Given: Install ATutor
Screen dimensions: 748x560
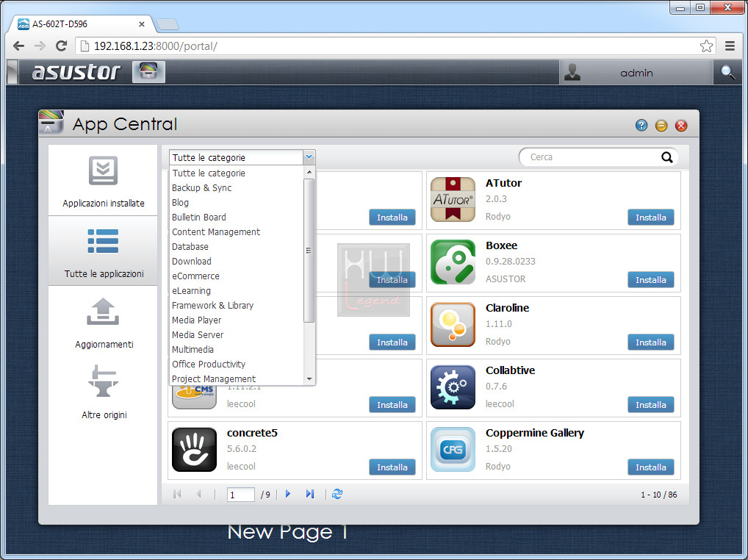Looking at the screenshot, I should point(651,218).
